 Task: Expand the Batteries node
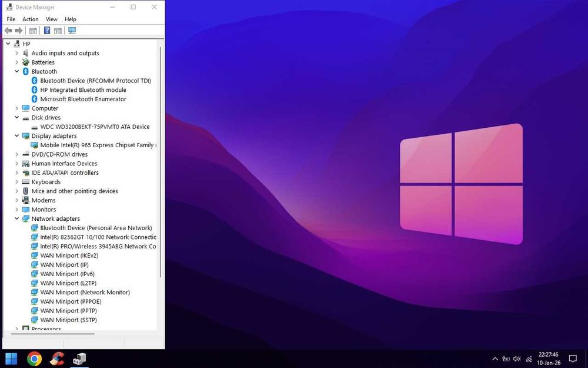pyautogui.click(x=16, y=62)
